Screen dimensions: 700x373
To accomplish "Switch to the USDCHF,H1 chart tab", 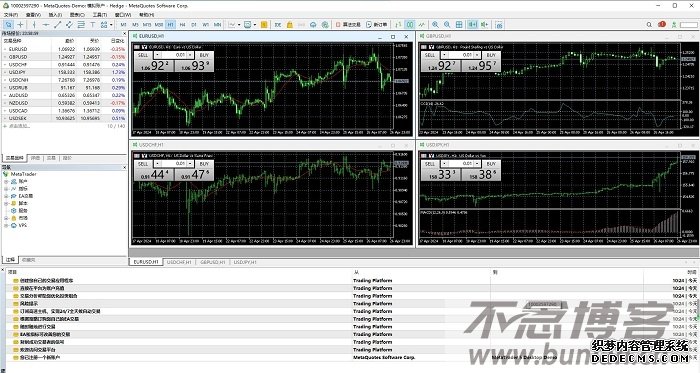I will click(x=179, y=262).
